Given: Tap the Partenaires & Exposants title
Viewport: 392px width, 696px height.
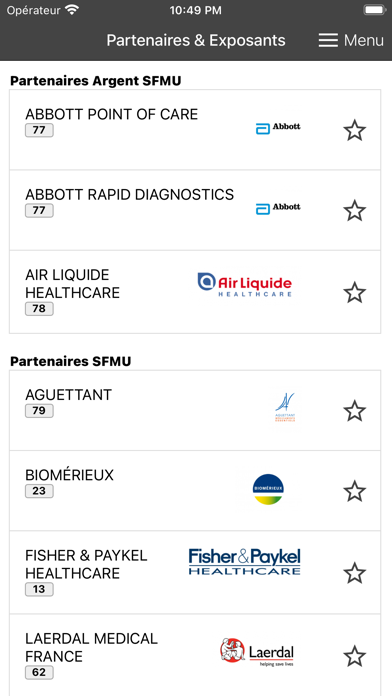Looking at the screenshot, I should tap(196, 40).
